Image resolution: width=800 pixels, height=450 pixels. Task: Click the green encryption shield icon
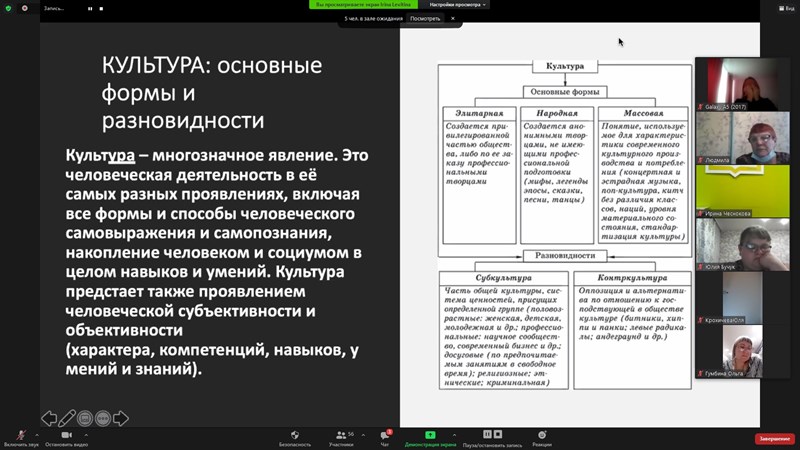point(8,8)
